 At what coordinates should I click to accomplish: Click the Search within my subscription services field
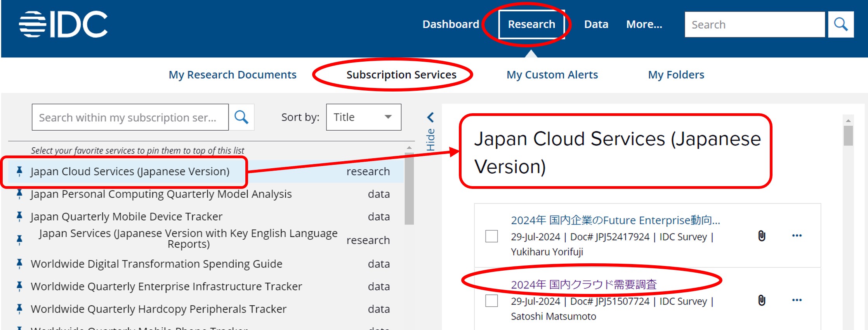coord(130,117)
